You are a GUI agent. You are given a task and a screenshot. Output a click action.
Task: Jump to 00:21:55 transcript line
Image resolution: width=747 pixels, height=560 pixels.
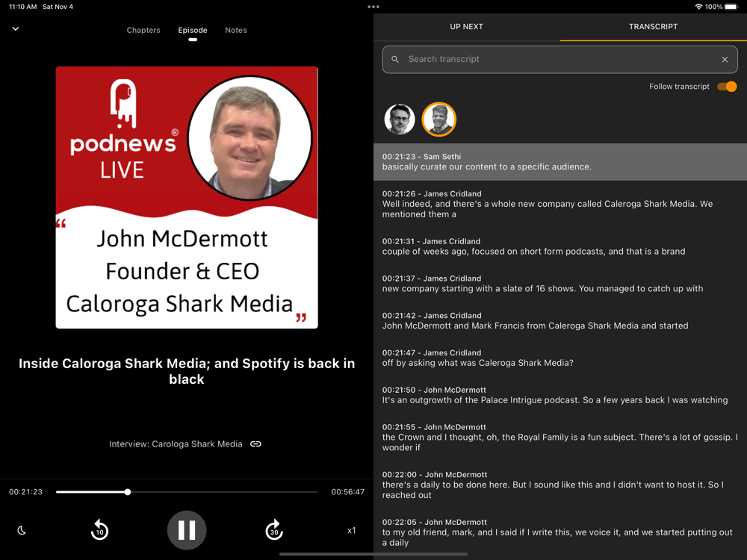pyautogui.click(x=560, y=437)
